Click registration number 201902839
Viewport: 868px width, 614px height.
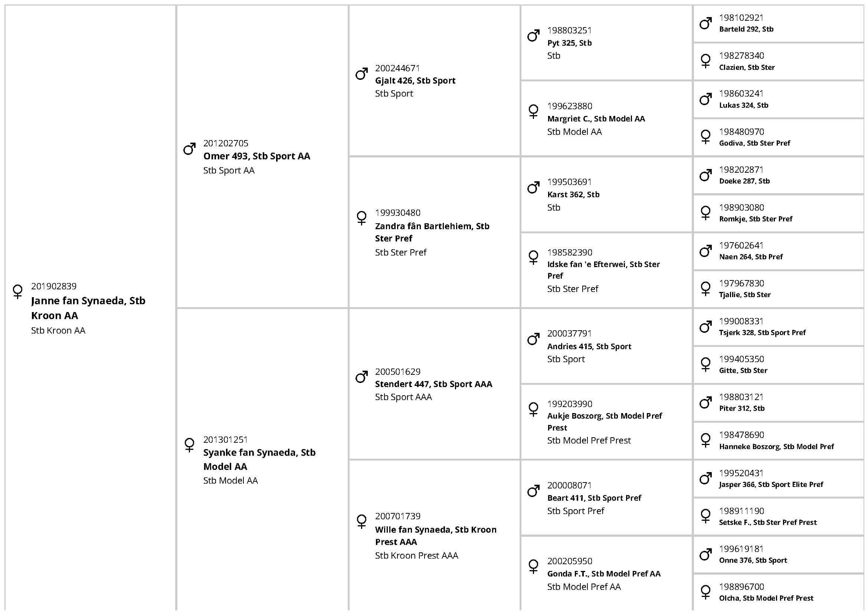coord(54,286)
